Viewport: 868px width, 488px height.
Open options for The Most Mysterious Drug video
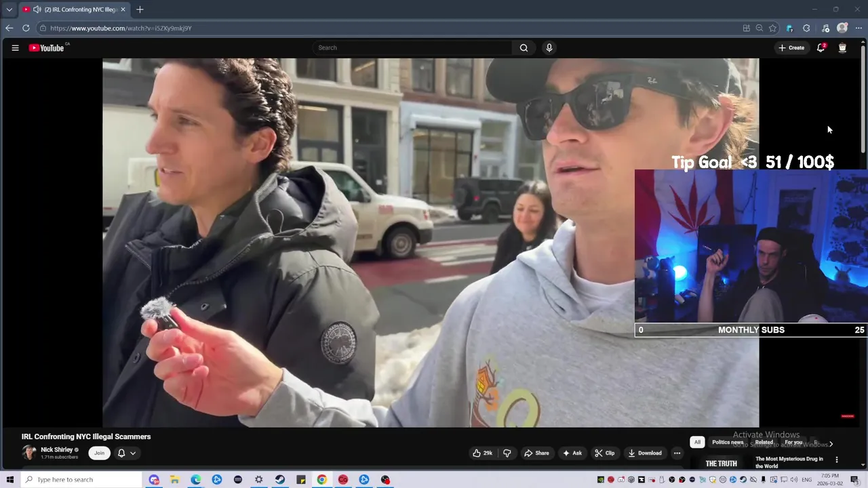point(836,460)
